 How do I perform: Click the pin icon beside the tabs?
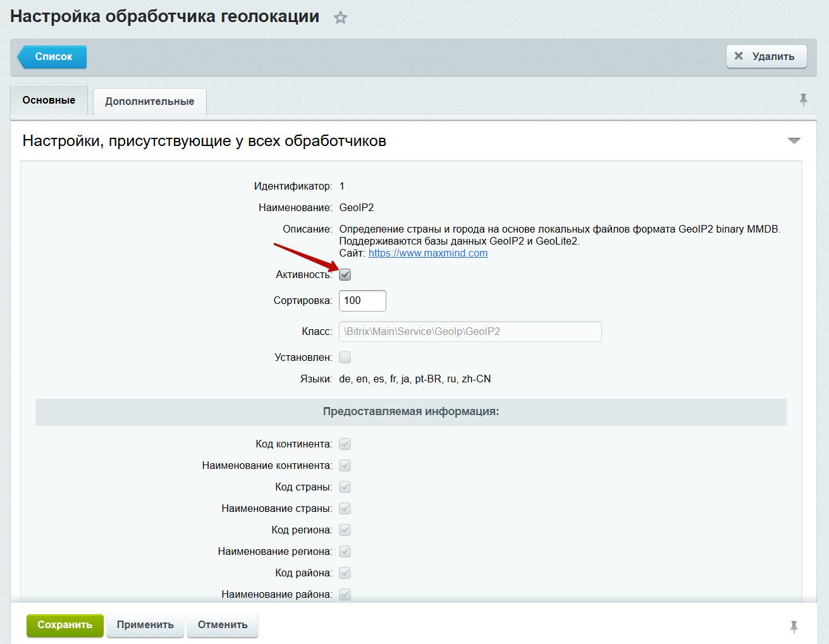803,100
